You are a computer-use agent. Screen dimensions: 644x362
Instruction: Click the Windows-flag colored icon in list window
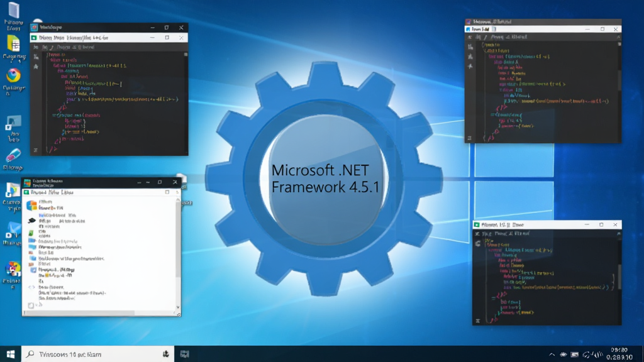31,206
